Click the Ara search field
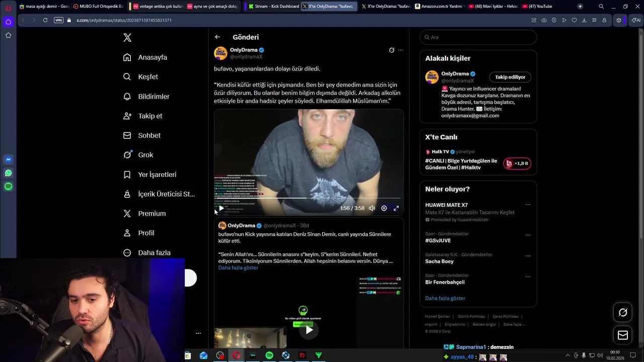The image size is (644, 362). 478,37
